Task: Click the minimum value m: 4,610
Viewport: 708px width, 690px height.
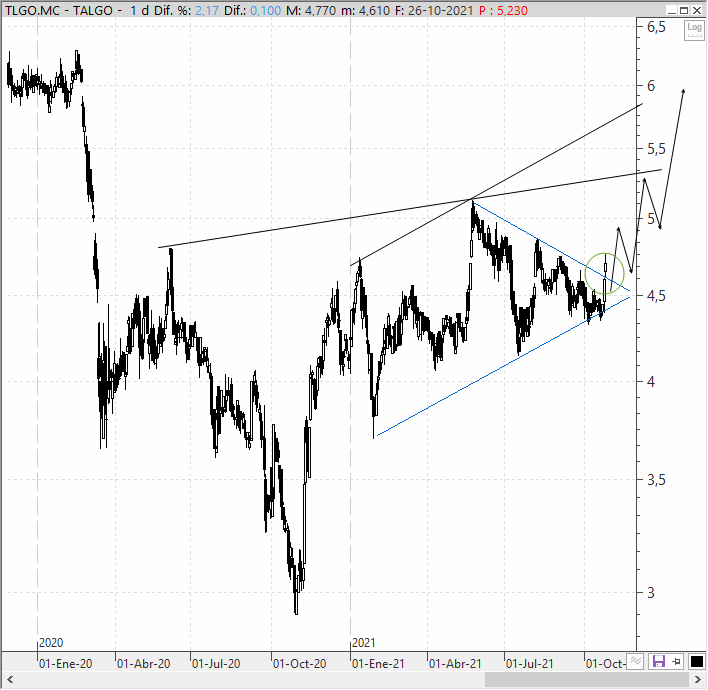Action: click(x=365, y=10)
